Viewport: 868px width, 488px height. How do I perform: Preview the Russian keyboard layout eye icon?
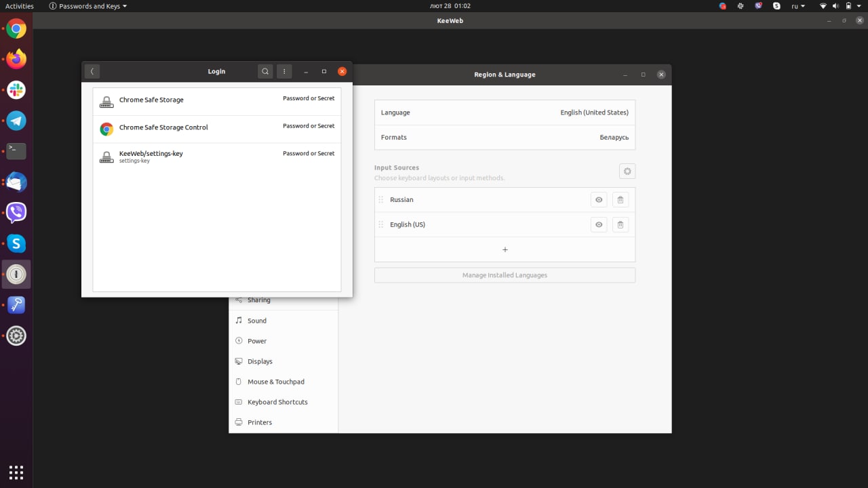click(599, 200)
